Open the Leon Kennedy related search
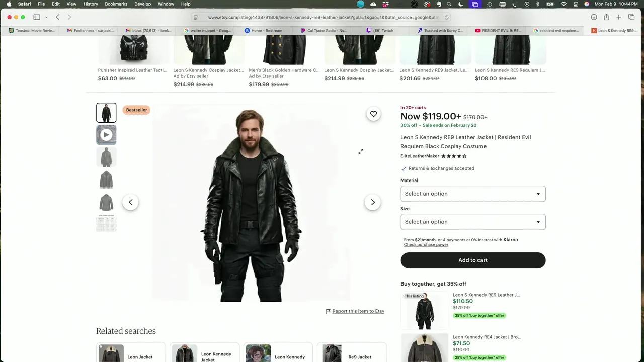The image size is (644, 362). pos(278,353)
